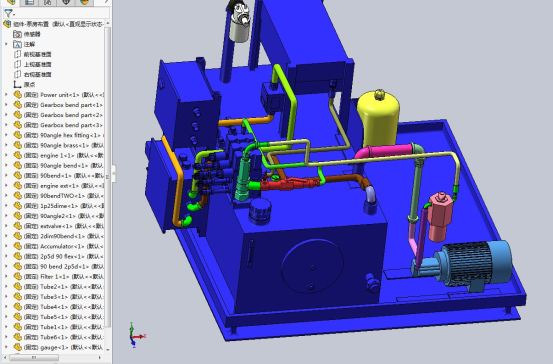This screenshot has height=364, width=553.
Task: Expand the Power unit<1> component
Action: (x=6, y=95)
